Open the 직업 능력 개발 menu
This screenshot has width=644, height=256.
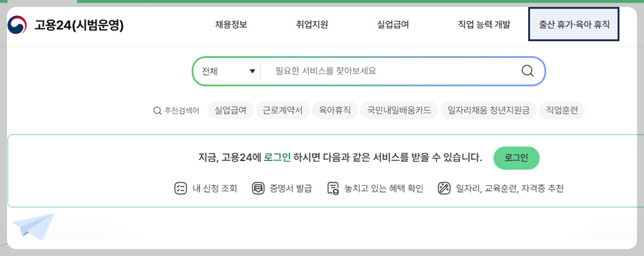(x=484, y=25)
